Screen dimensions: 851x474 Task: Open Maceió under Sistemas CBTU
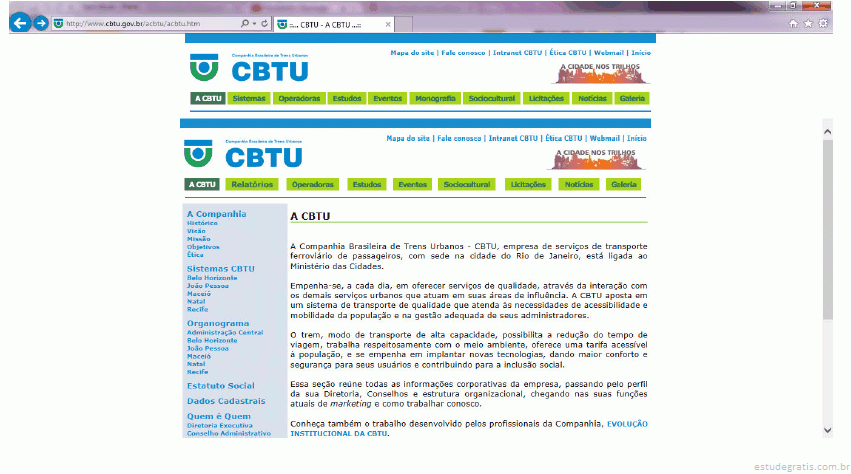199,294
